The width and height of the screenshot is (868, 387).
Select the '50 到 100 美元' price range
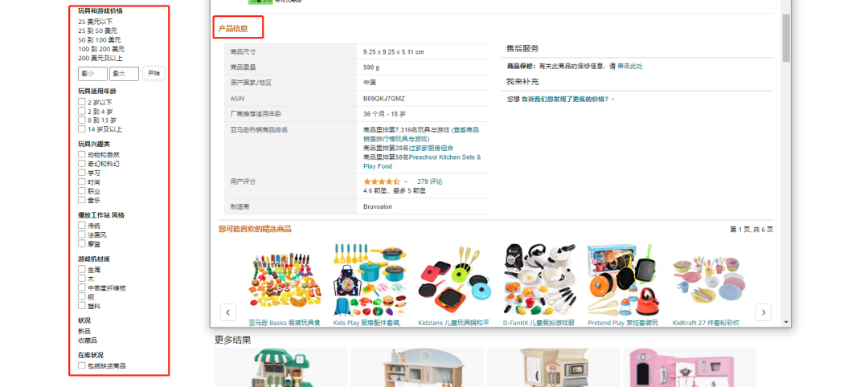100,40
